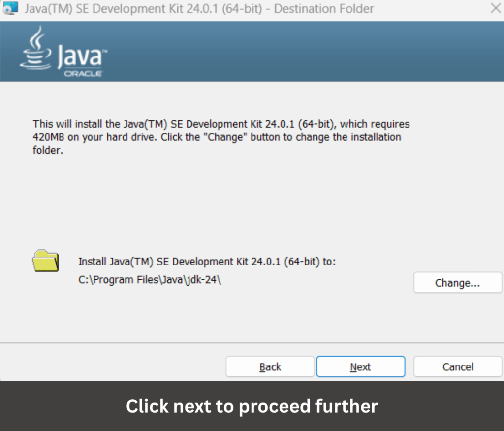Click the 'Click next to proceed further' caption
Screen dimensions: 504x431
[x=252, y=406]
